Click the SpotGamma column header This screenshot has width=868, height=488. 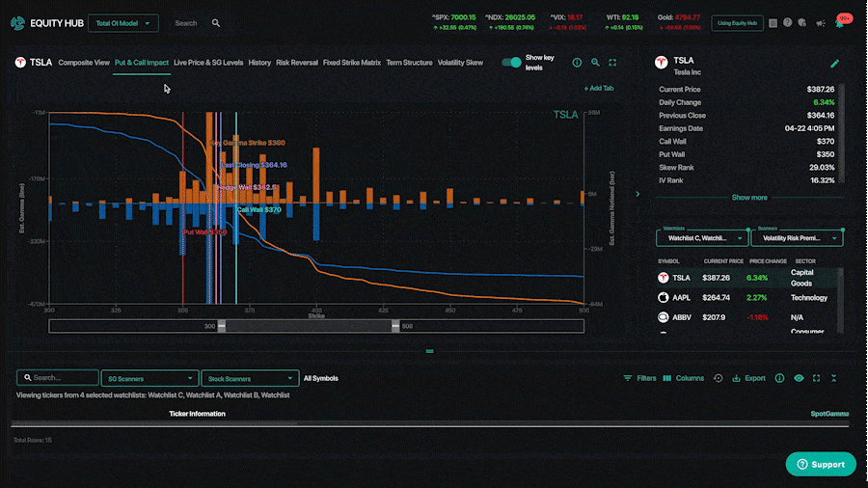(x=829, y=414)
